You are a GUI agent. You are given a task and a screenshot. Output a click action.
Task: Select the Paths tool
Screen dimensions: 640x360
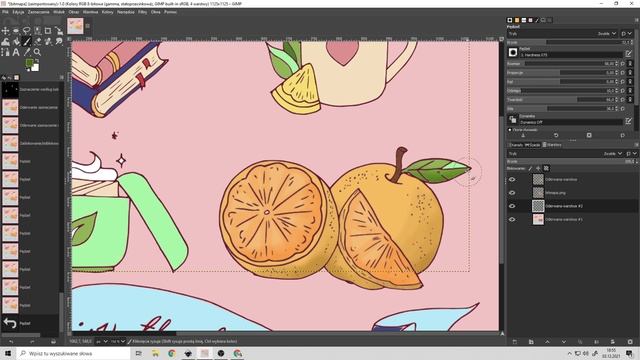pos(5,52)
